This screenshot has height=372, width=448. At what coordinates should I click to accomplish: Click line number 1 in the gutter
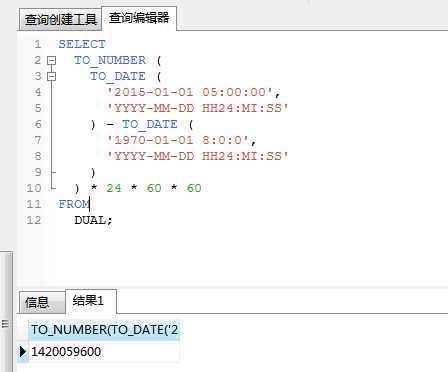coord(37,44)
